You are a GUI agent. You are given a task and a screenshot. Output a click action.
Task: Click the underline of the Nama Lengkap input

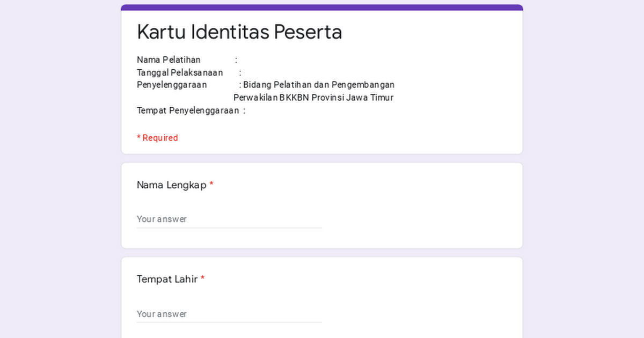point(229,227)
